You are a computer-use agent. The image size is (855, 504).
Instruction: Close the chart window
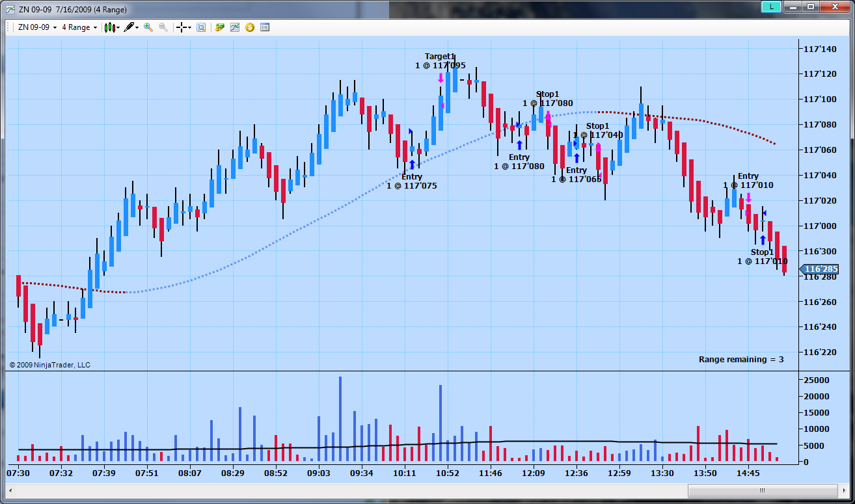pos(835,7)
